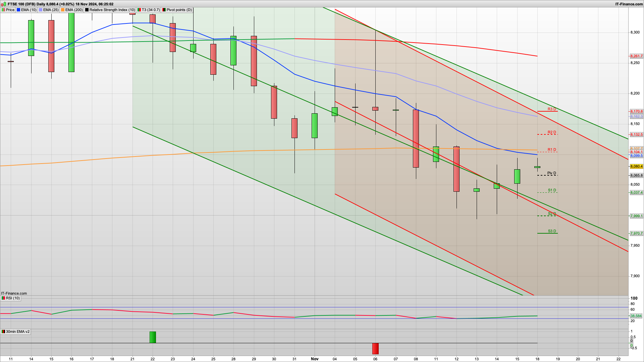Click the 7,970.7 S3 price tag
644x362 pixels.
pos(636,233)
